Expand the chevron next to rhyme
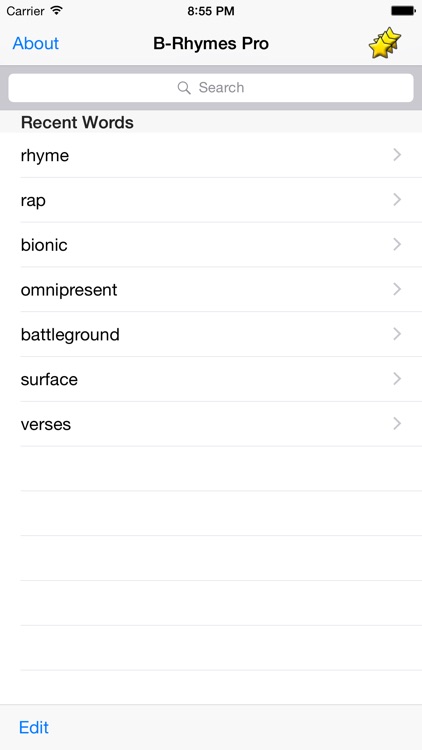 397,154
